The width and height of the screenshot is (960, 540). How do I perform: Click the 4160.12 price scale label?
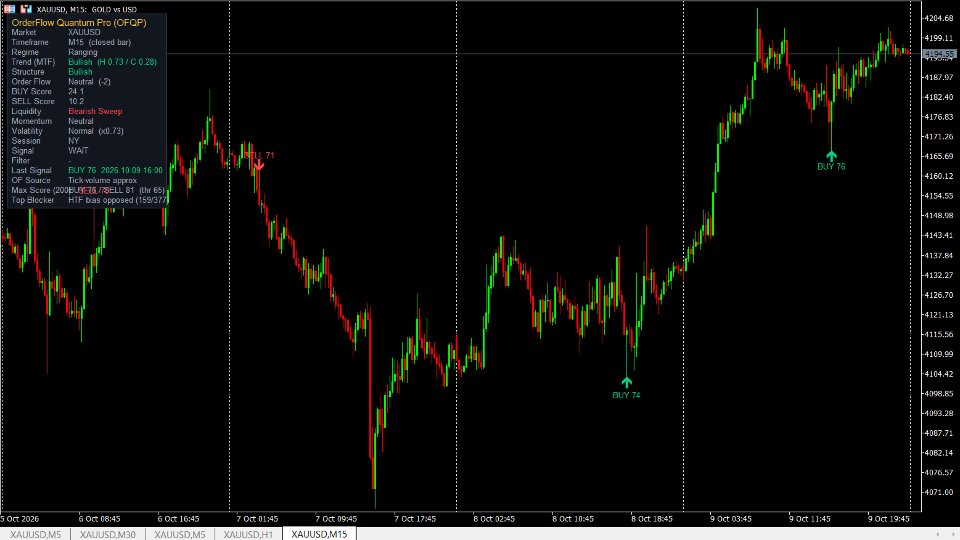click(939, 176)
